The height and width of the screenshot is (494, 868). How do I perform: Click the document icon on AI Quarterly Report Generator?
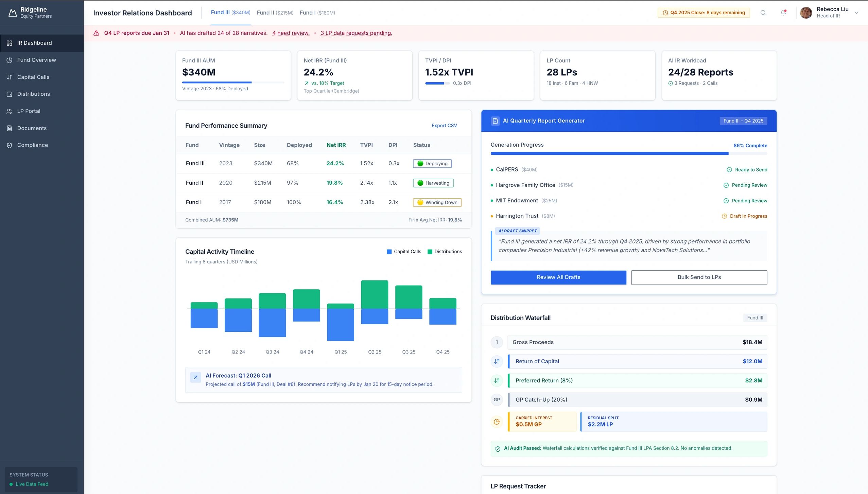tap(495, 121)
